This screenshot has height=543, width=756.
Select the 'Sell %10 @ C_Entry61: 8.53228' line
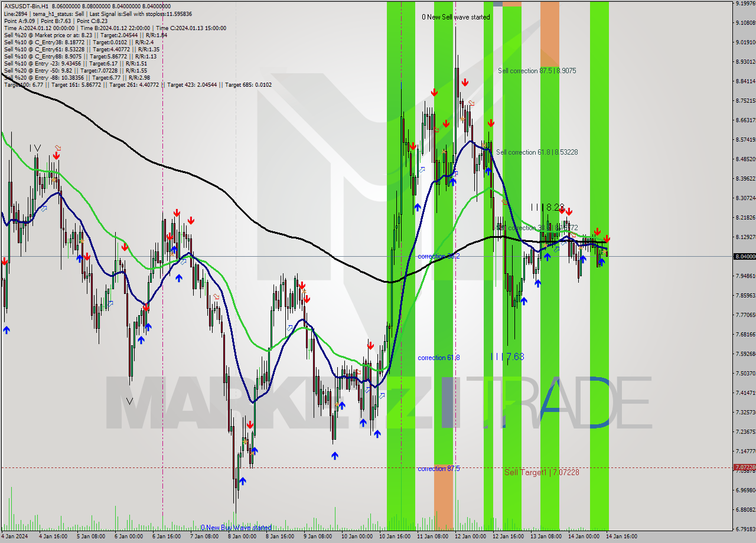pyautogui.click(x=82, y=49)
